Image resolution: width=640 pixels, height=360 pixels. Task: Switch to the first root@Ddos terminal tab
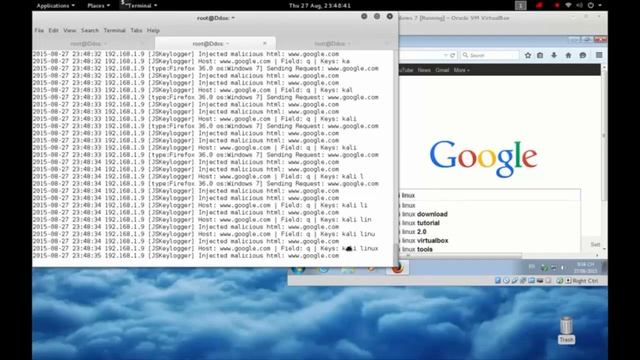click(x=89, y=43)
